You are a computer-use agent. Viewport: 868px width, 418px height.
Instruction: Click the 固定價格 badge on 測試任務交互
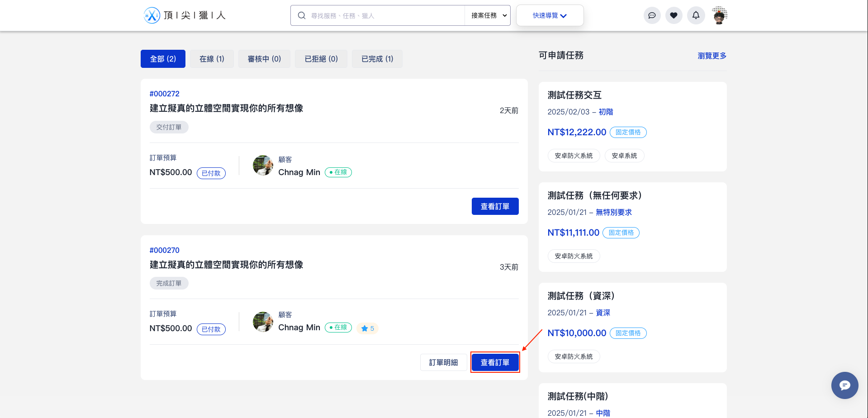tap(628, 132)
